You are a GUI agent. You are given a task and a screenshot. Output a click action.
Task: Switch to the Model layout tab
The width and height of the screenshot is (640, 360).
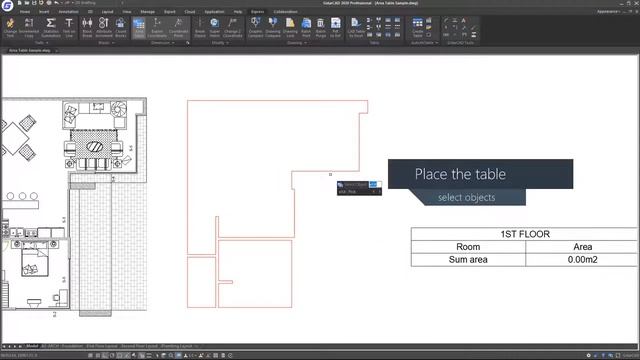tap(31, 346)
